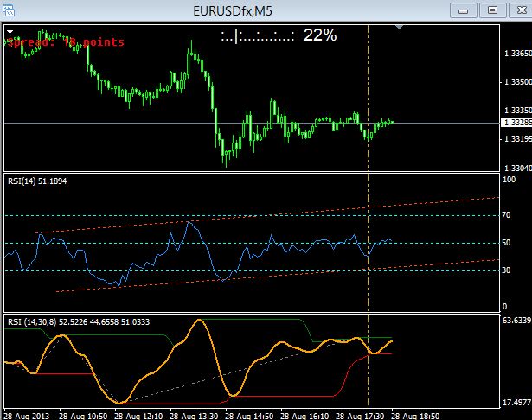The height and width of the screenshot is (420, 532).
Task: Click the 28 Aug 14:50 time label
Action: tap(249, 416)
